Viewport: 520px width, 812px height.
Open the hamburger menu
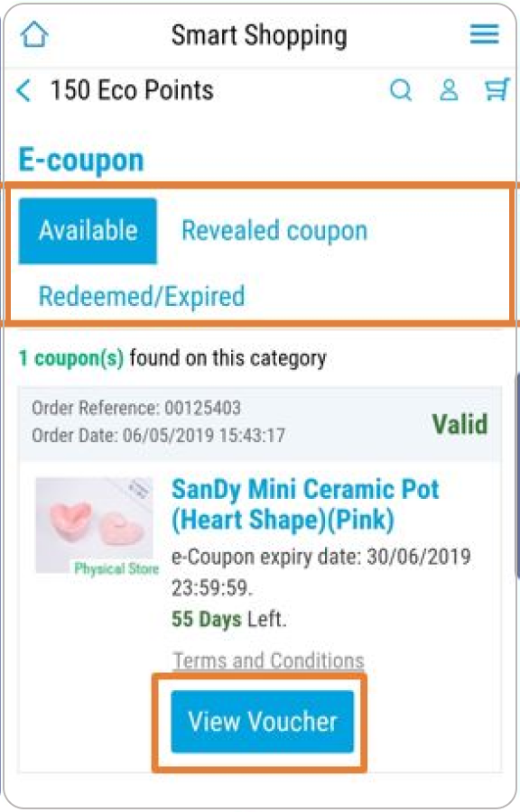[x=484, y=34]
